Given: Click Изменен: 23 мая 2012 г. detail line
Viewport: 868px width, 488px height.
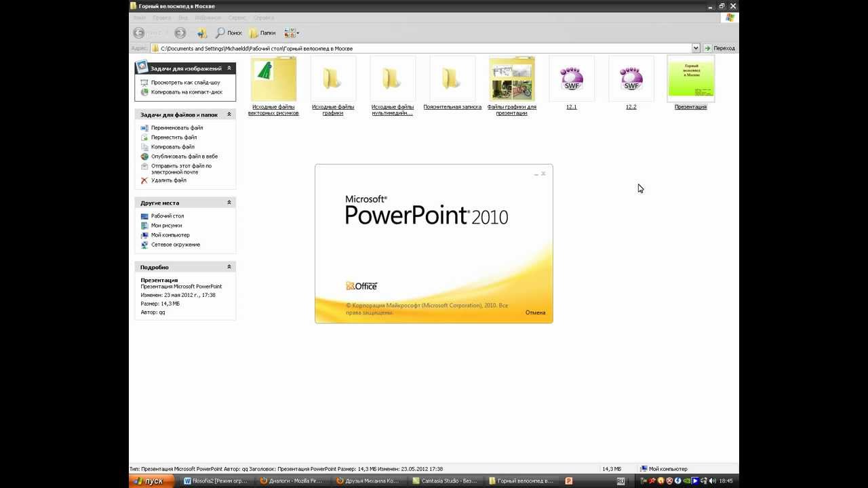Looking at the screenshot, I should click(x=178, y=295).
